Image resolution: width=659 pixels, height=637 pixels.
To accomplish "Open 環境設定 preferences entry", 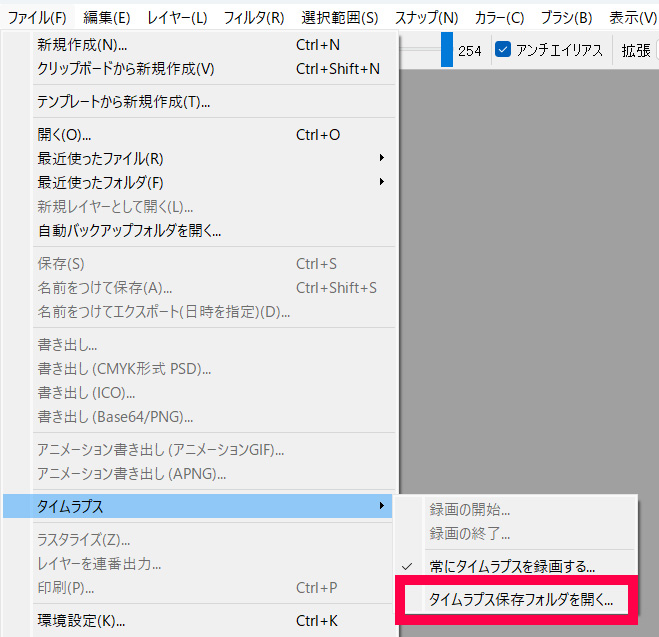I will 81,620.
